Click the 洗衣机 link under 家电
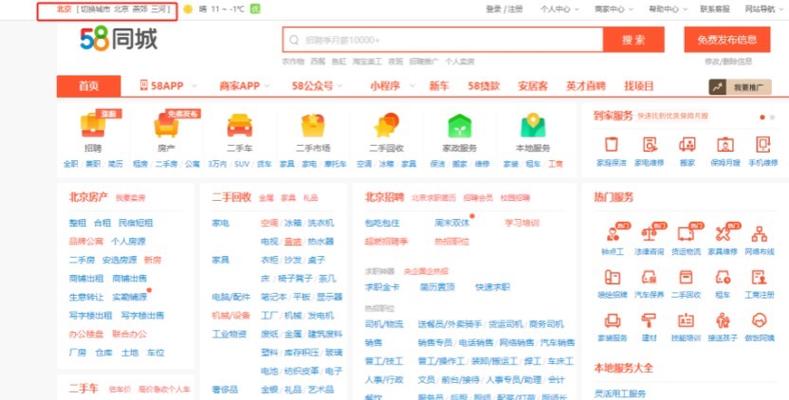This screenshot has width=789, height=400. coord(321,223)
